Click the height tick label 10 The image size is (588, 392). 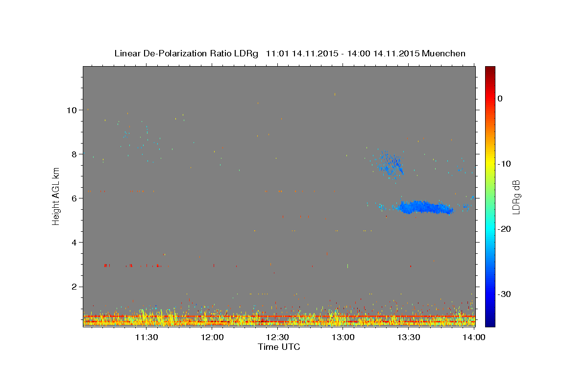coord(72,110)
